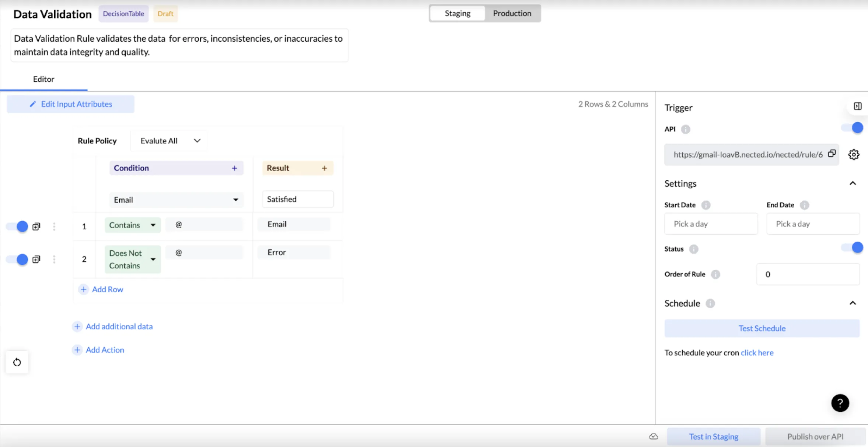Switch to the Production tab
The height and width of the screenshot is (447, 868).
click(512, 14)
